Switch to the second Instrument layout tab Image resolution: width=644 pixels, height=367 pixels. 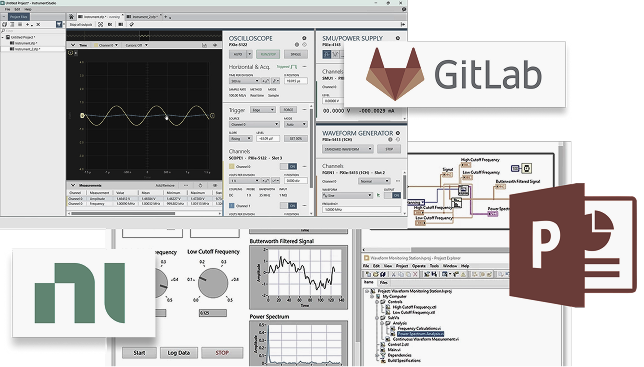(x=143, y=17)
